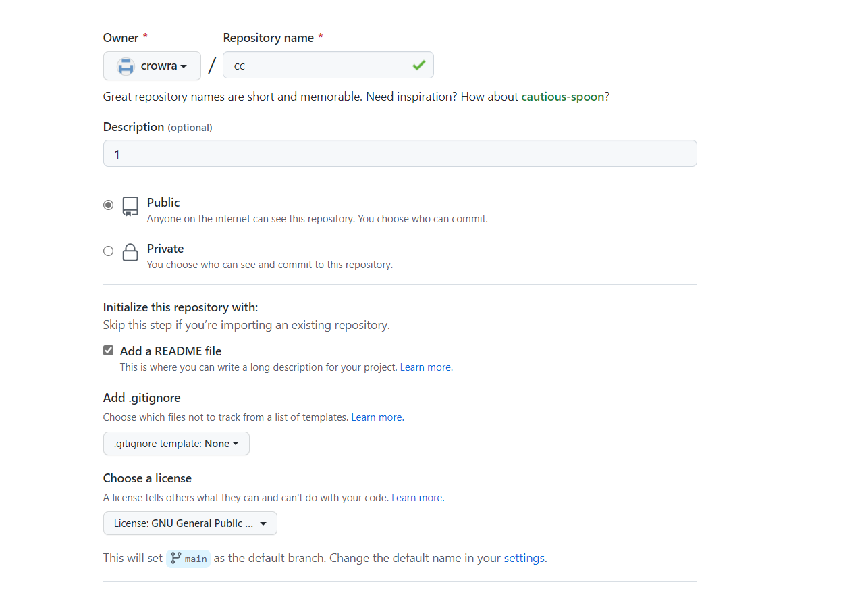Click the crowra owner avatar icon
Screen dimensions: 868x589
click(126, 66)
